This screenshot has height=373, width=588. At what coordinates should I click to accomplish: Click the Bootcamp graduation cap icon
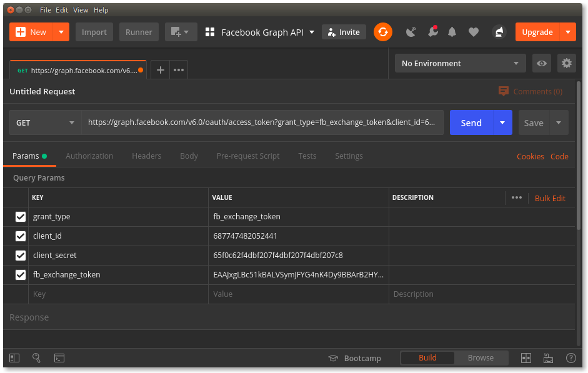tap(333, 358)
